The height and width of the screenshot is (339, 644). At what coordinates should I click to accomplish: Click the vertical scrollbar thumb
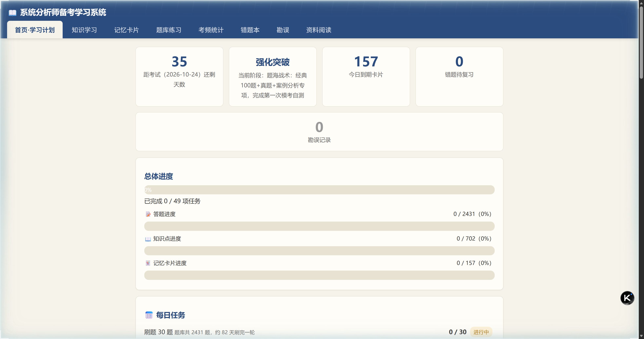(641, 42)
